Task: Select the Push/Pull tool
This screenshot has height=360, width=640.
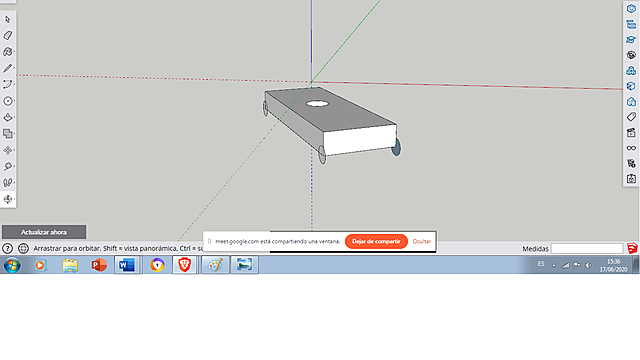Action: (8, 118)
